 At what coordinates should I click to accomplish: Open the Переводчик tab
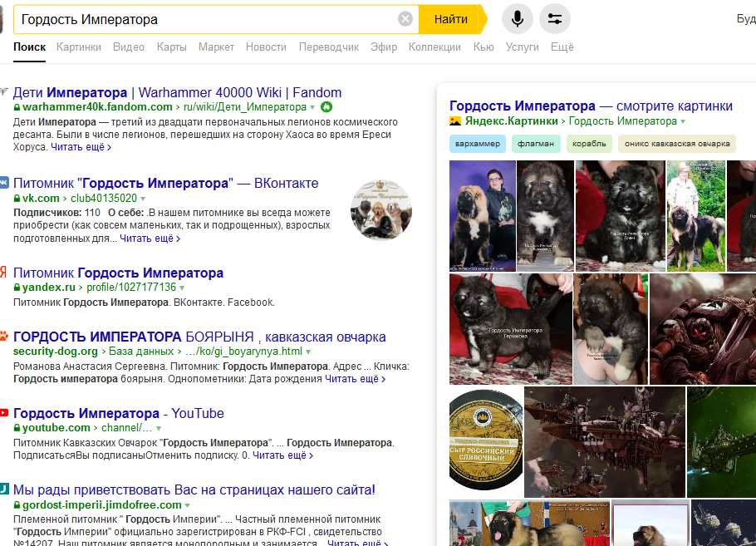click(x=329, y=47)
